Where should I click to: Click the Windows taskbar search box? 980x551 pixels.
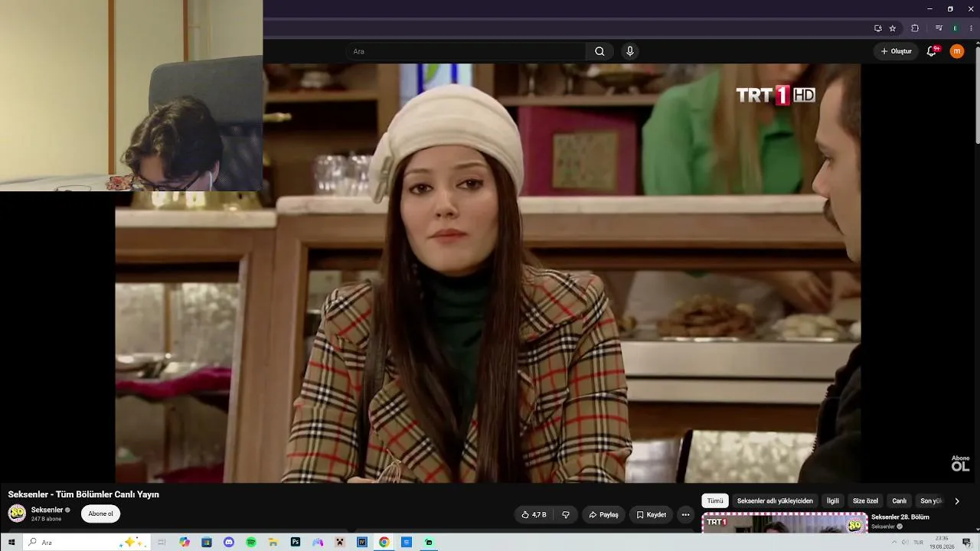[x=87, y=543]
